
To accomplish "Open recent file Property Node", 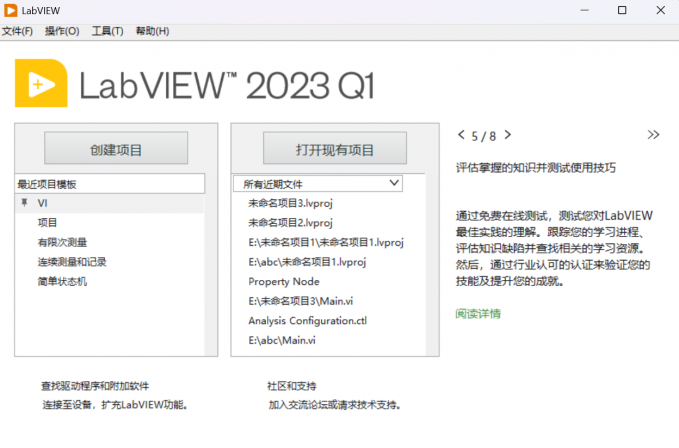I will (284, 281).
